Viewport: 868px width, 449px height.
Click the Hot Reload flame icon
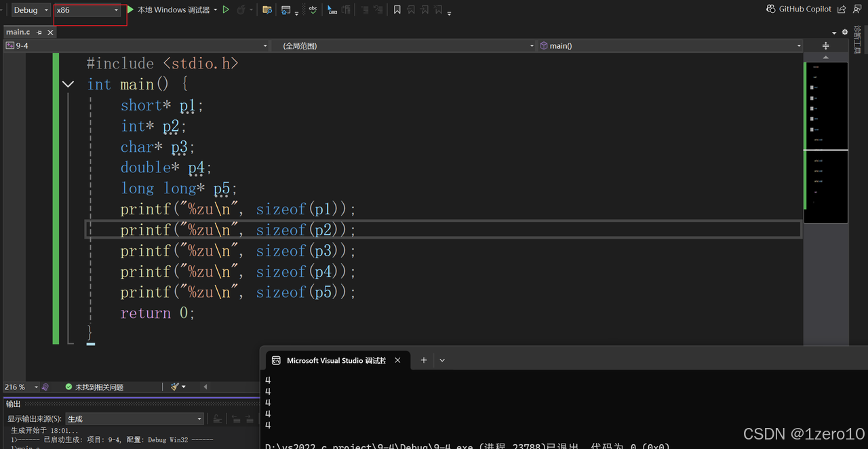pyautogui.click(x=241, y=10)
